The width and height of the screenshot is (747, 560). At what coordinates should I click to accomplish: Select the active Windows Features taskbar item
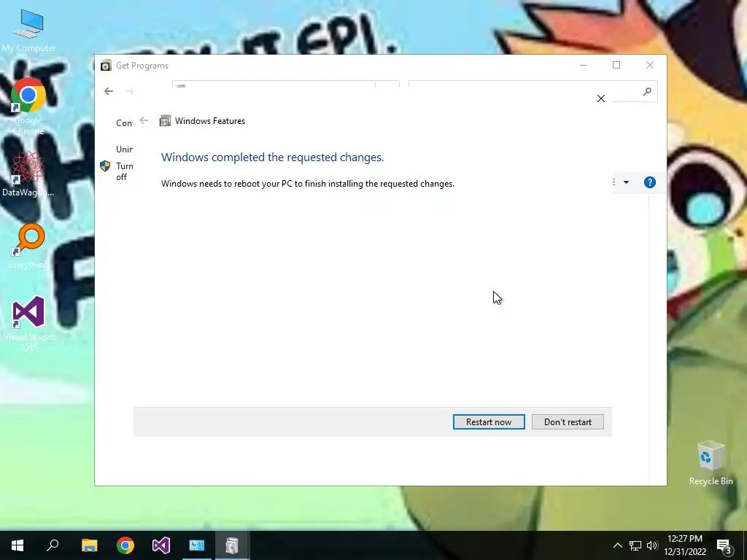[233, 545]
